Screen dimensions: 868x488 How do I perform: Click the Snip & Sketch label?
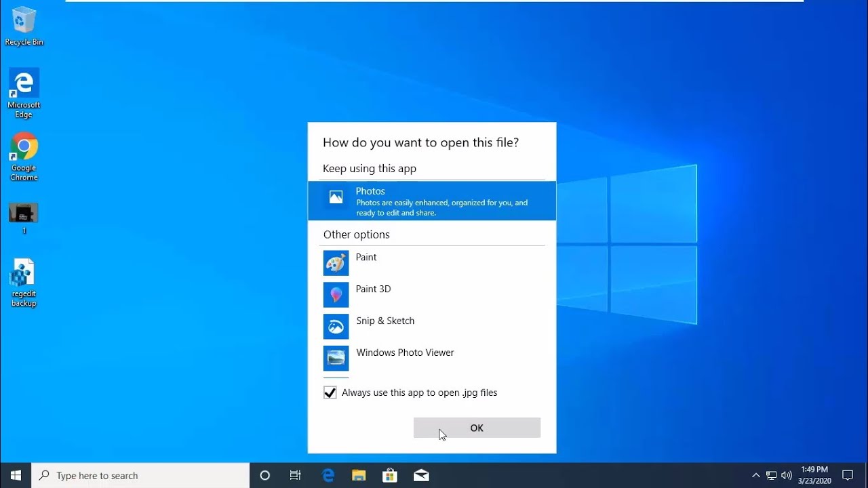tap(385, 321)
